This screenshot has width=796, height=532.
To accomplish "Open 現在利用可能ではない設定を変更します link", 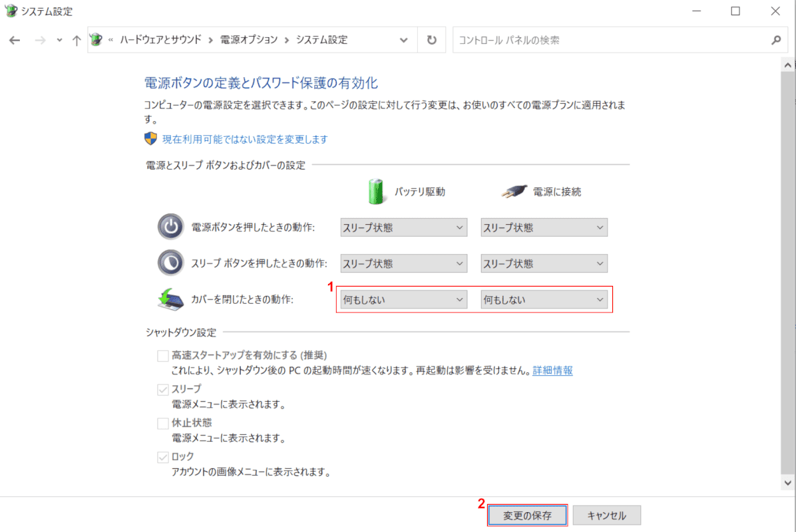I will [245, 140].
